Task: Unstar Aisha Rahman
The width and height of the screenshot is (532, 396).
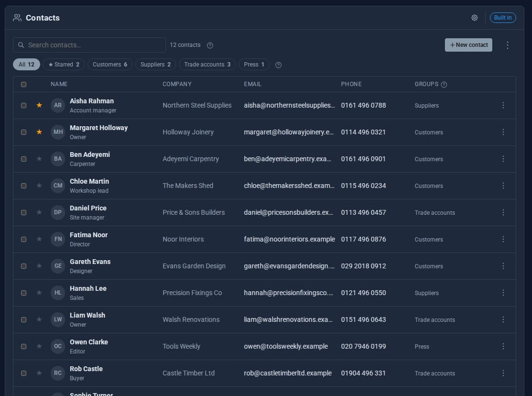Action: pos(39,105)
